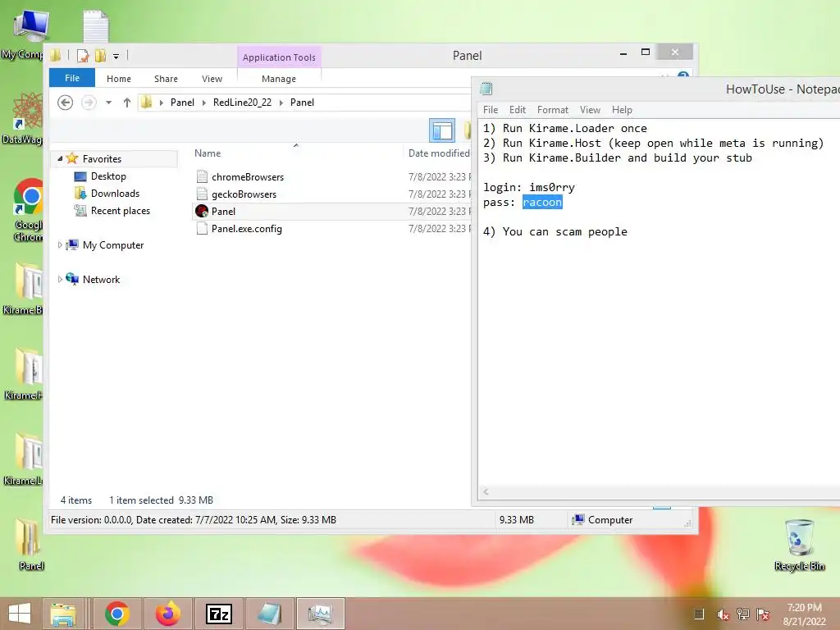Click the network tray icon
This screenshot has width=840, height=630.
pyautogui.click(x=742, y=614)
